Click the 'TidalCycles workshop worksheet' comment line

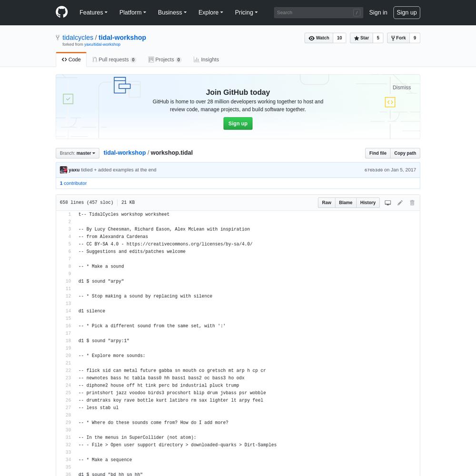[124, 214]
